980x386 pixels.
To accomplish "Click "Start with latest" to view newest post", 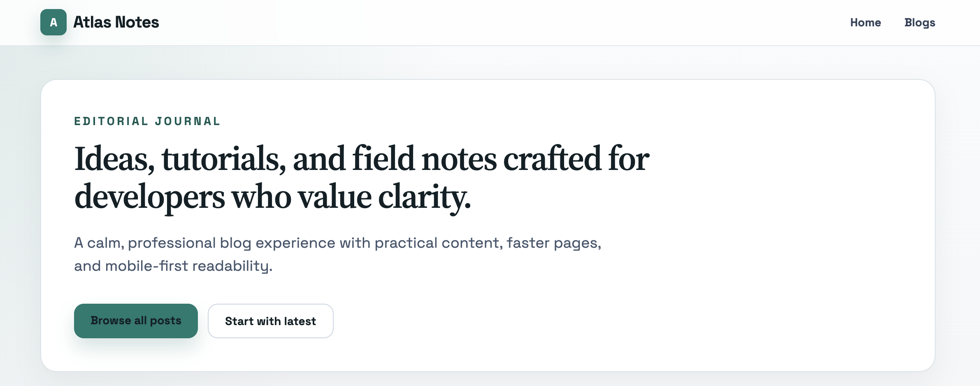I will 270,321.
